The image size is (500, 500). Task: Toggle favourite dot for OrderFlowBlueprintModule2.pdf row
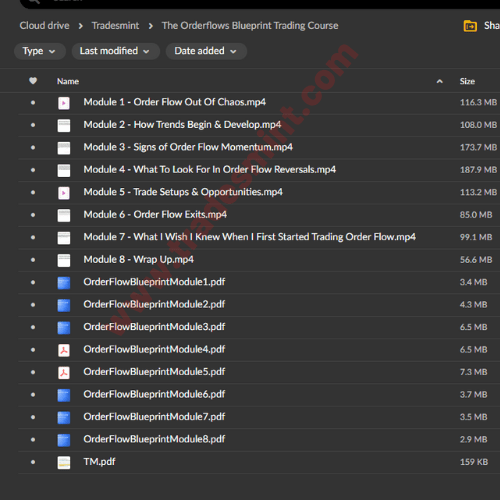(x=33, y=305)
